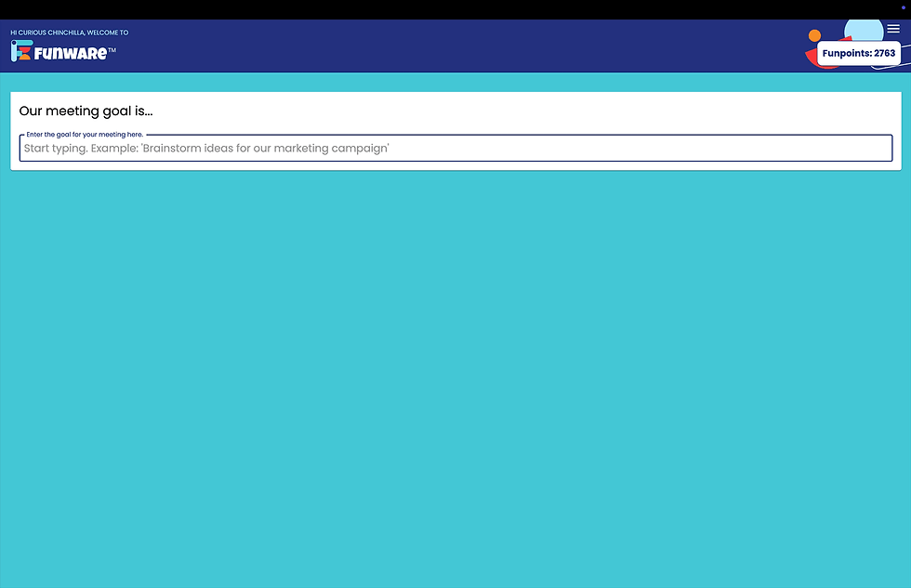Click the meeting goal example placeholder text
This screenshot has height=588, width=911.
click(206, 148)
